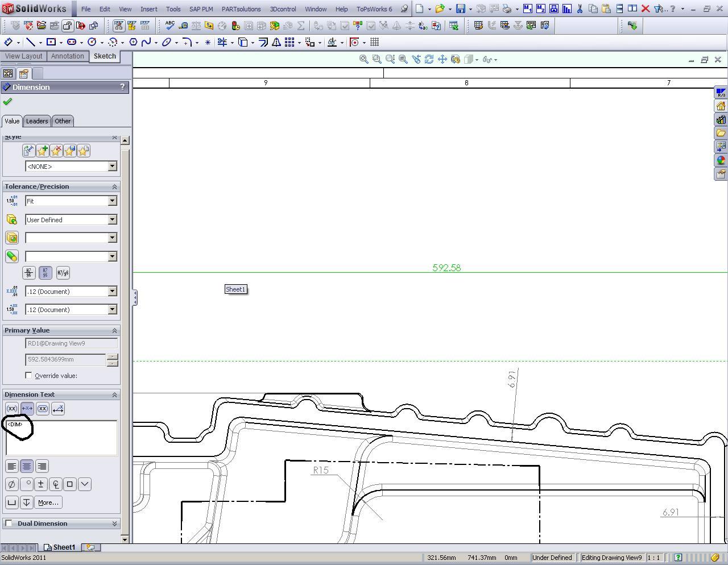Screen dimensions: 728x565
Task: Open the shaft fit dropdown
Action: (71, 257)
